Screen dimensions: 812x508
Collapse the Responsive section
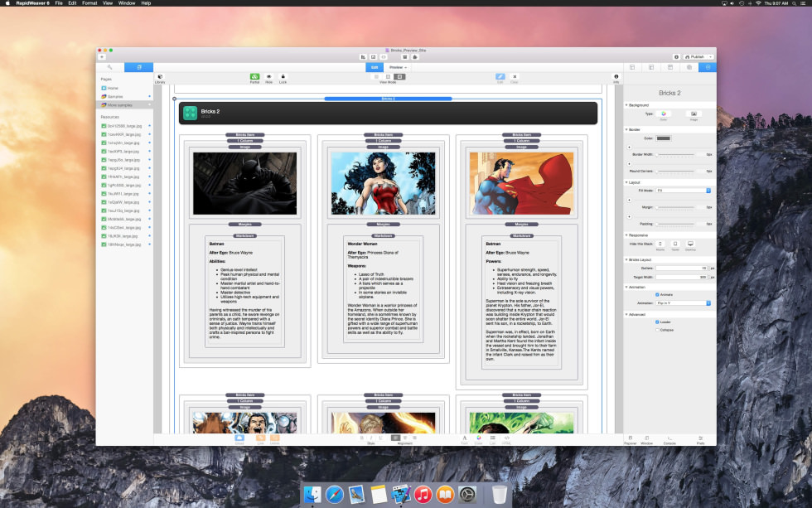[626, 235]
